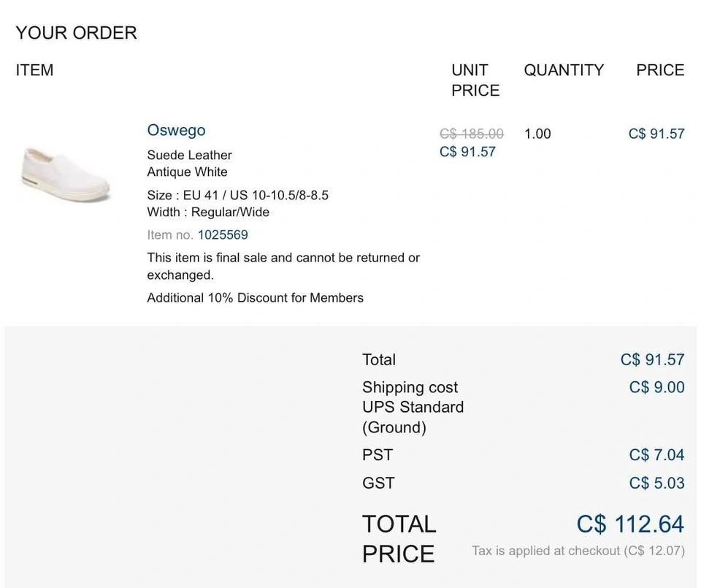This screenshot has width=701, height=588.
Task: Click the GST amount C$ 5.03
Action: (x=656, y=483)
